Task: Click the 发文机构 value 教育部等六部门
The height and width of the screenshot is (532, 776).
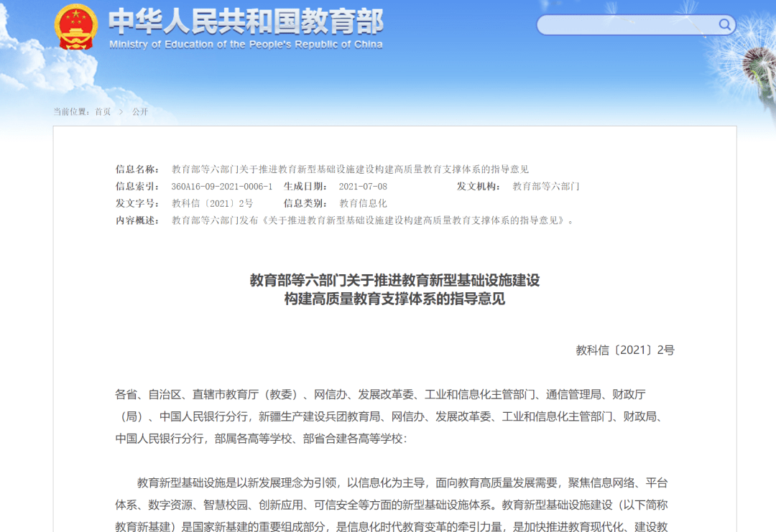Action: click(545, 187)
